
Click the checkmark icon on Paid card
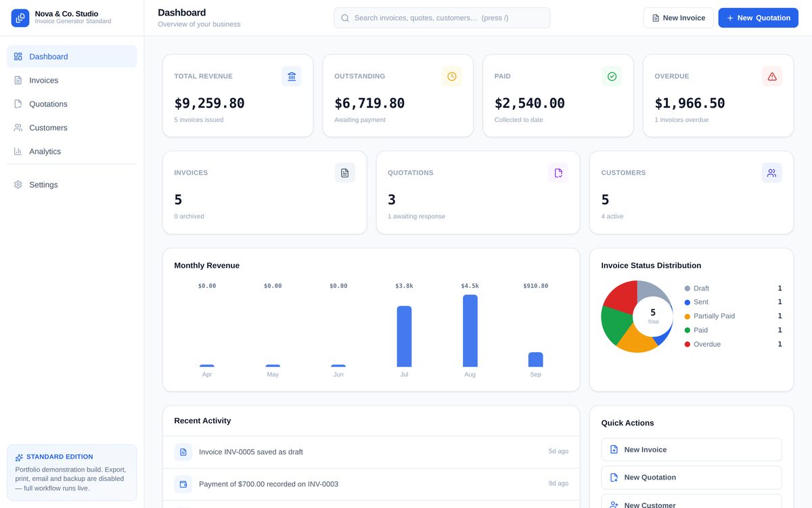[x=612, y=77]
